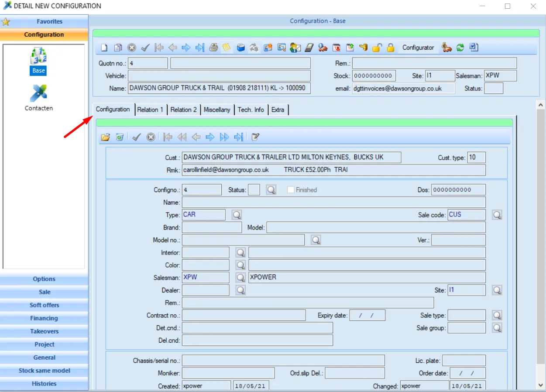The image size is (546, 392).
Task: Click the Configurator button
Action: [x=418, y=48]
